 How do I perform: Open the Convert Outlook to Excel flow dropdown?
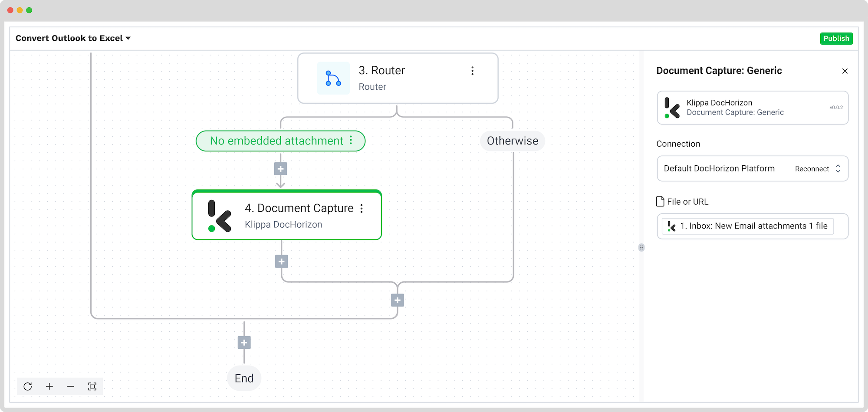[x=73, y=38]
